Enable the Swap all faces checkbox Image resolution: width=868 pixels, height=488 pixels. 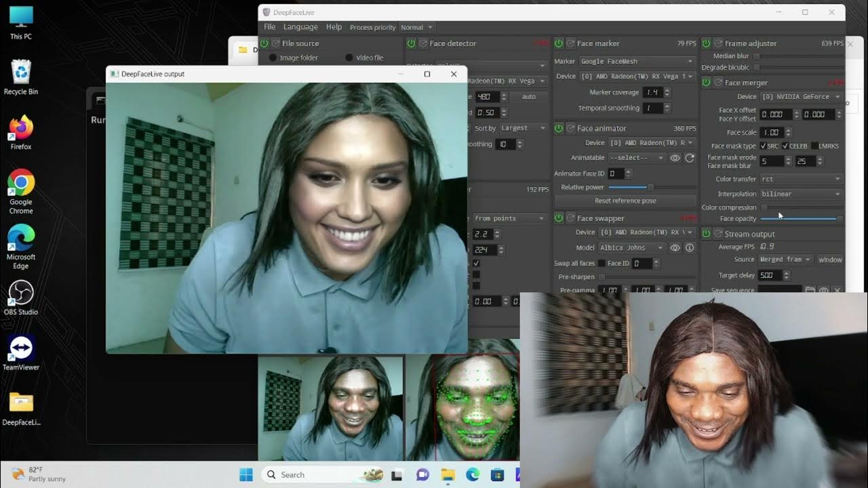601,263
